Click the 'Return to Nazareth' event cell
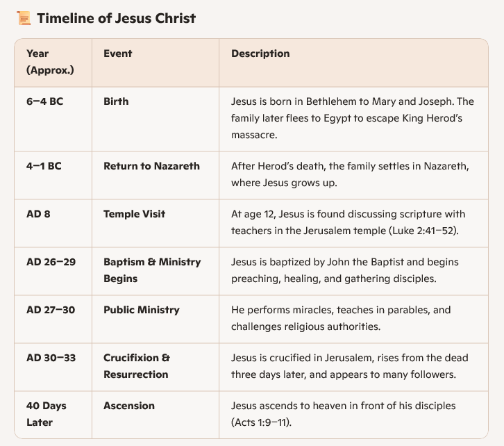The width and height of the screenshot is (504, 446). pos(151,166)
